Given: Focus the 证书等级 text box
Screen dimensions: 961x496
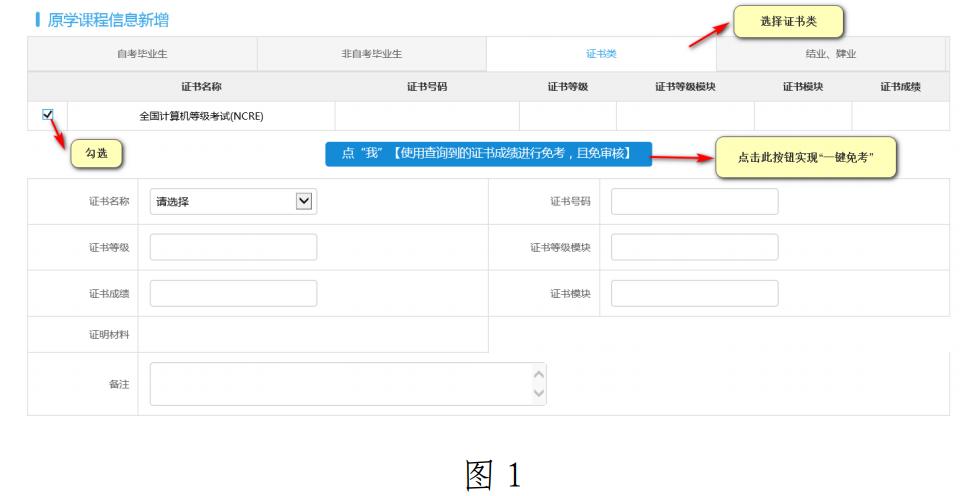Looking at the screenshot, I should tap(233, 247).
